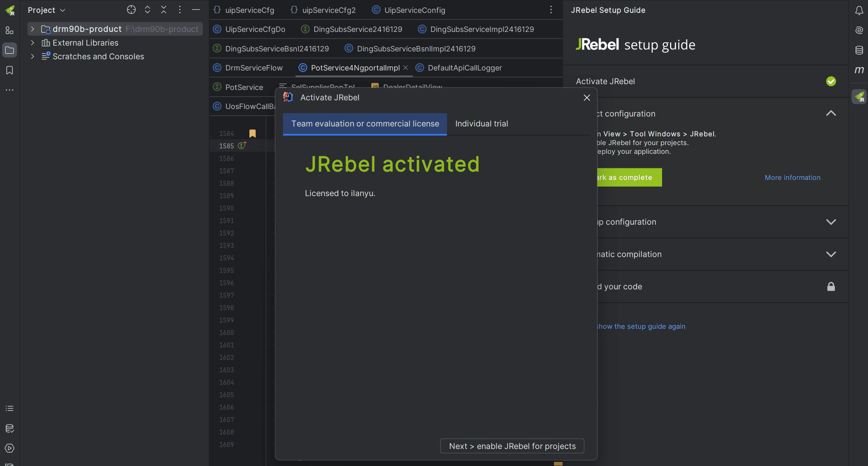Toggle the Project folder tool window icon
Screen dimensions: 868x466
(x=10, y=50)
